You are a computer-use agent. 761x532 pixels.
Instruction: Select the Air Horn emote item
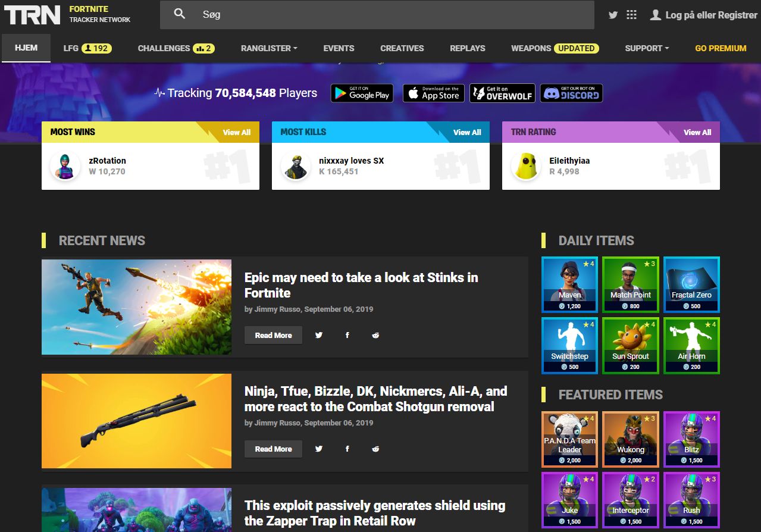coord(691,346)
